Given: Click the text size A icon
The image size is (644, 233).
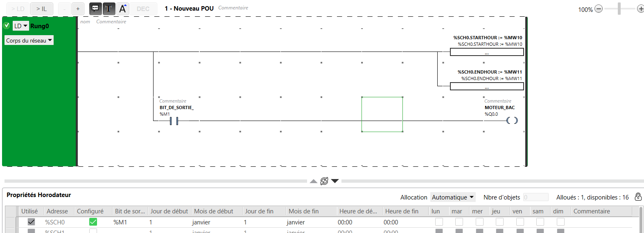Looking at the screenshot, I should [122, 9].
